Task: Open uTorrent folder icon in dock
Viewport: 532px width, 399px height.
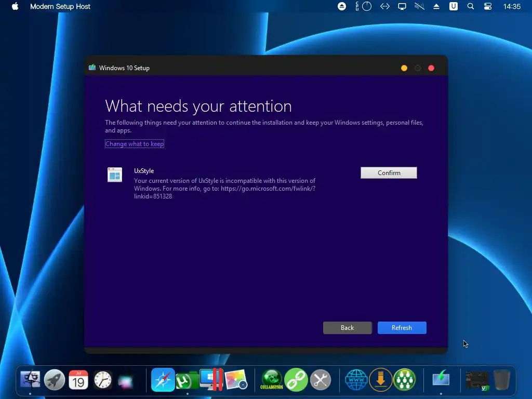Action: pyautogui.click(x=187, y=380)
